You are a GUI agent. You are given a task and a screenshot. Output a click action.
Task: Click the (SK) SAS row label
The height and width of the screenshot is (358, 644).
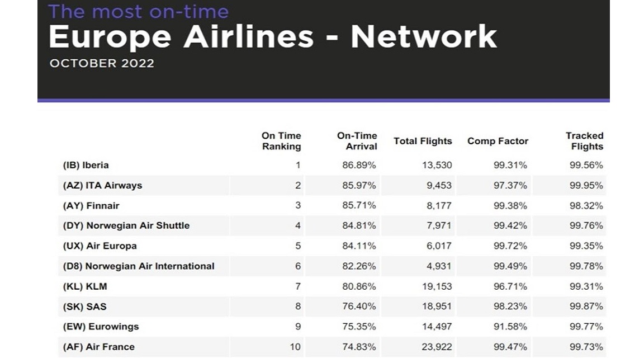pyautogui.click(x=84, y=307)
